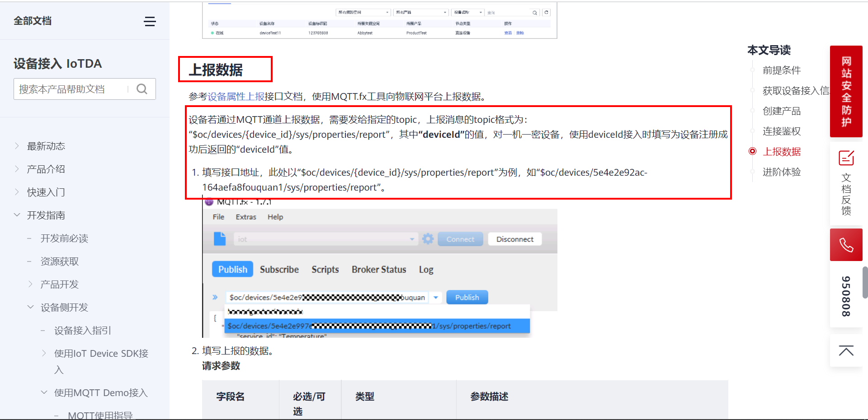This screenshot has width=868, height=420.
Task: Click the MQTT.fx new profile file icon
Action: (x=220, y=238)
